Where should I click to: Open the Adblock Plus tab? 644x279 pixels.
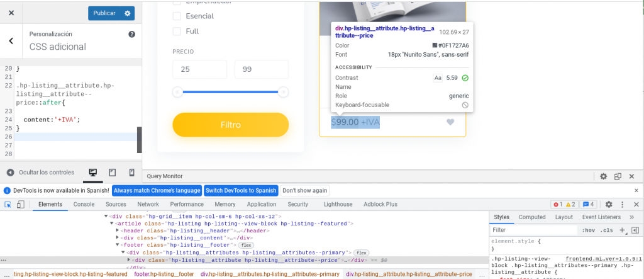[380, 205]
